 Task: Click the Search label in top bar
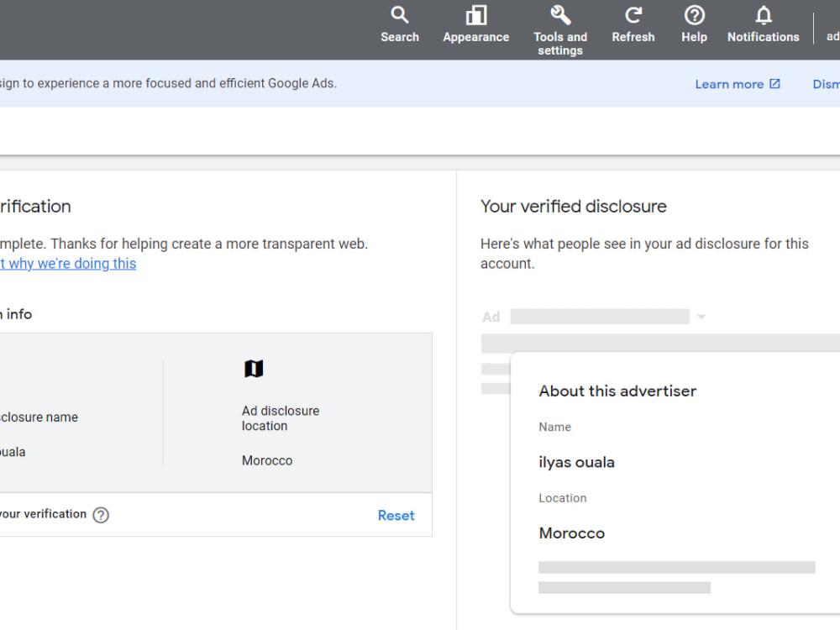[400, 37]
